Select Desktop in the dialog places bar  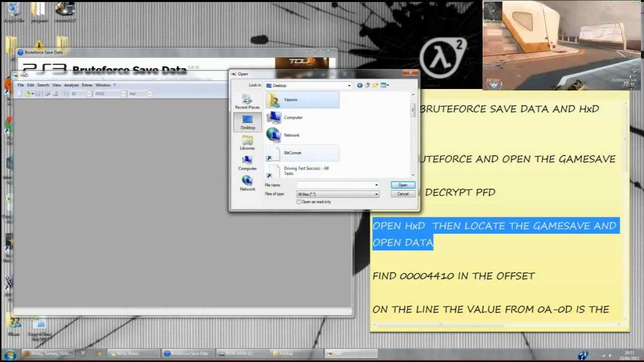248,122
